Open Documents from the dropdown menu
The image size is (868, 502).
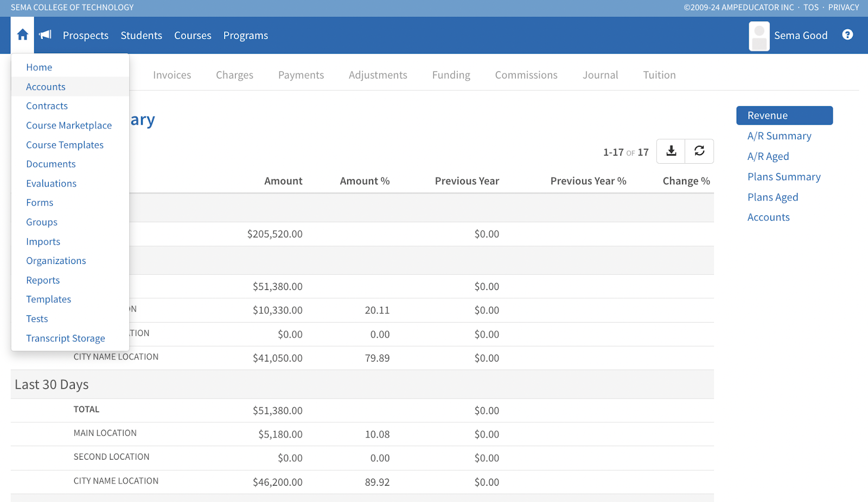(x=70, y=164)
